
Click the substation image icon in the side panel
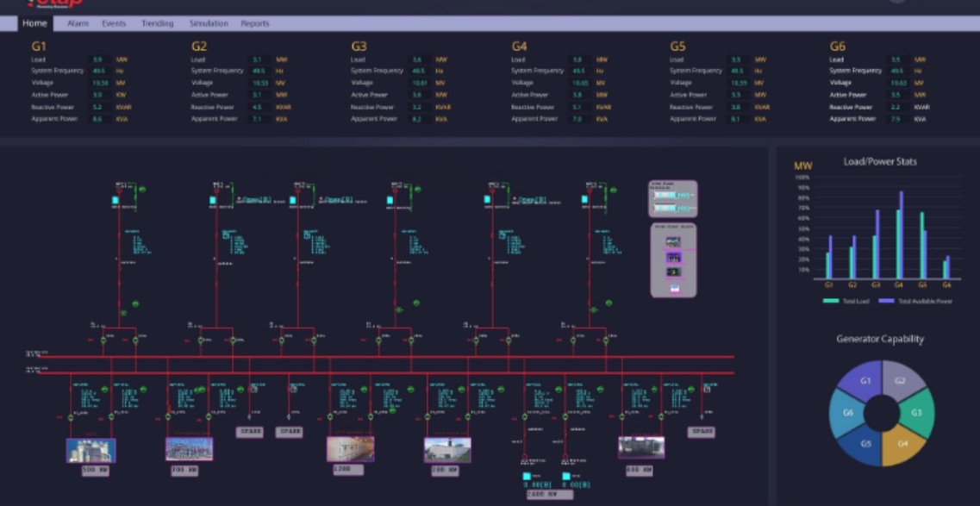(x=674, y=256)
